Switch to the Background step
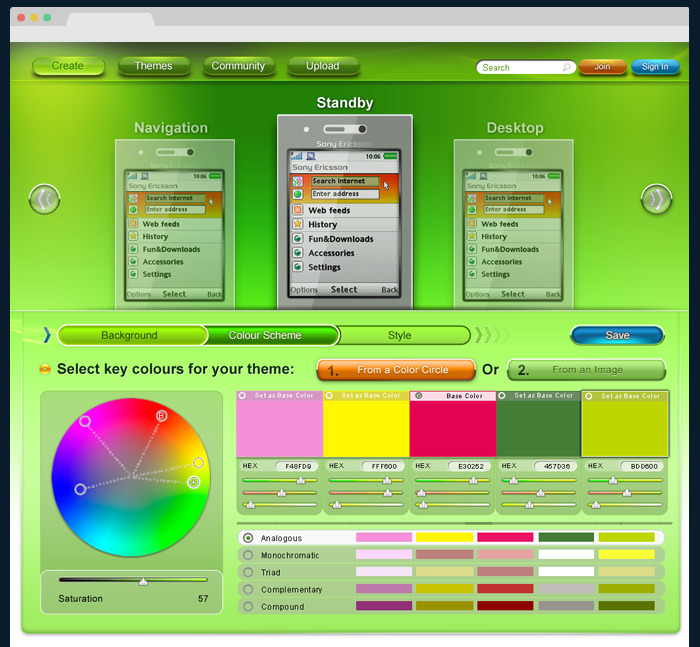 tap(132, 335)
